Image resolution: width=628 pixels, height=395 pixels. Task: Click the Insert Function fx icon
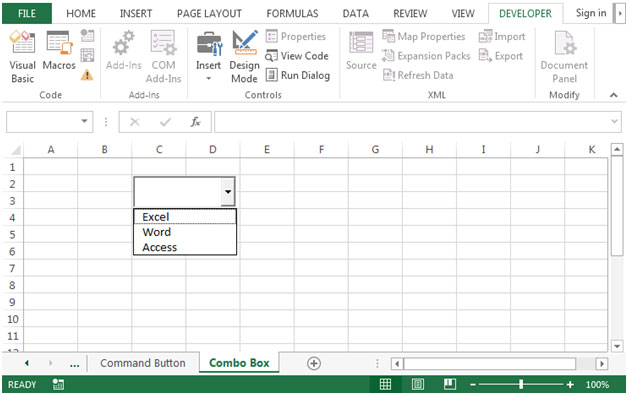click(195, 122)
